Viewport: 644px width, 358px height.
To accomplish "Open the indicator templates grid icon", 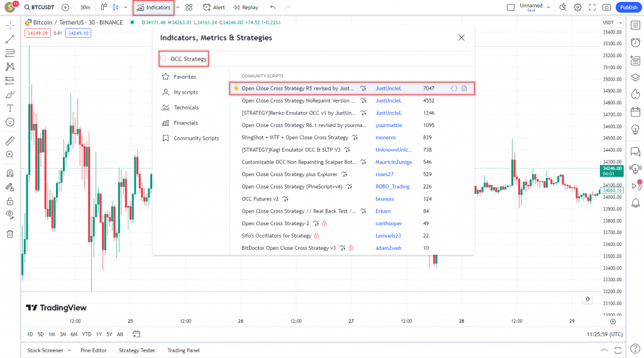I will pos(189,8).
